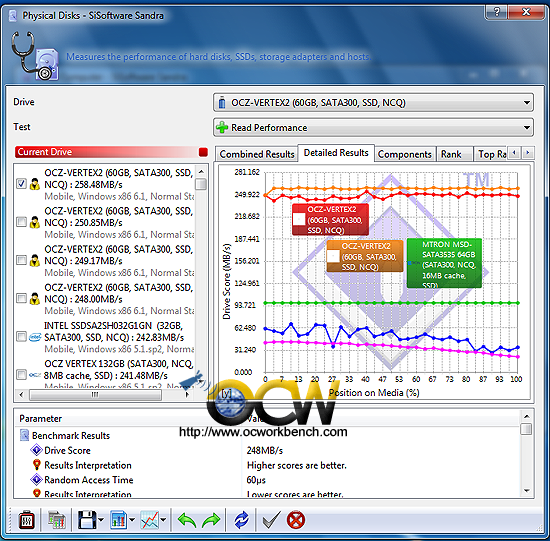
Task: Click the 248MB/s drive score value
Action: (x=265, y=450)
